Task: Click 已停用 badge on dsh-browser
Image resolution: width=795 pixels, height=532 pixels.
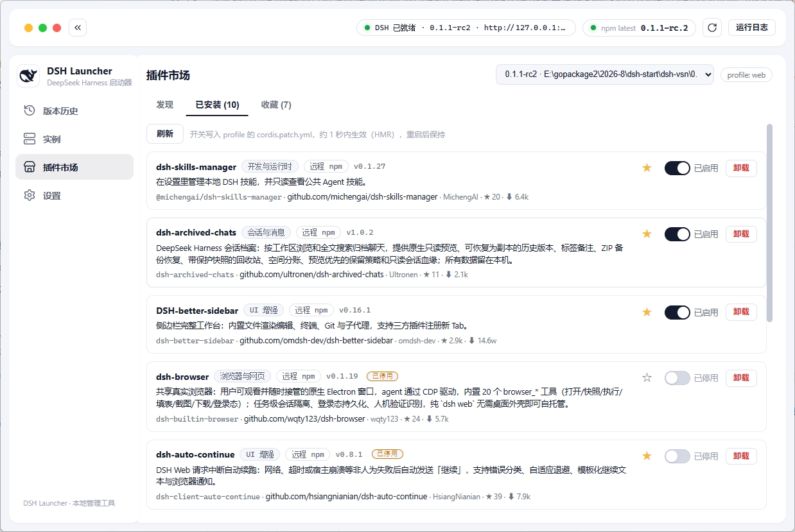Action: click(x=383, y=376)
